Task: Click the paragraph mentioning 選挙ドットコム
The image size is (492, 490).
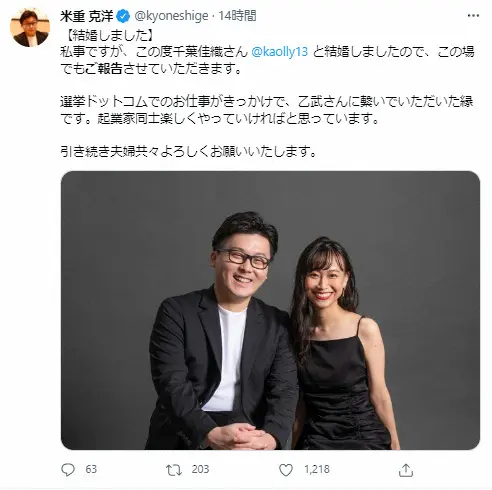Action: click(x=267, y=110)
